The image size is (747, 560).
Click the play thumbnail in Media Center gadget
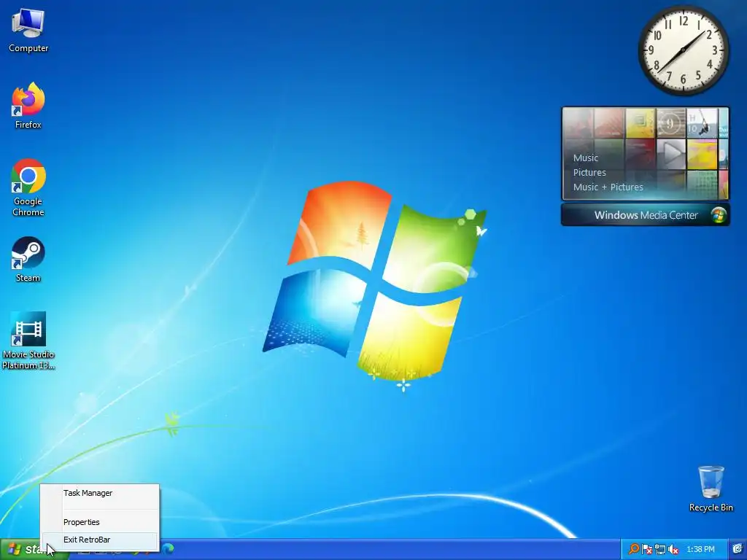pos(671,154)
